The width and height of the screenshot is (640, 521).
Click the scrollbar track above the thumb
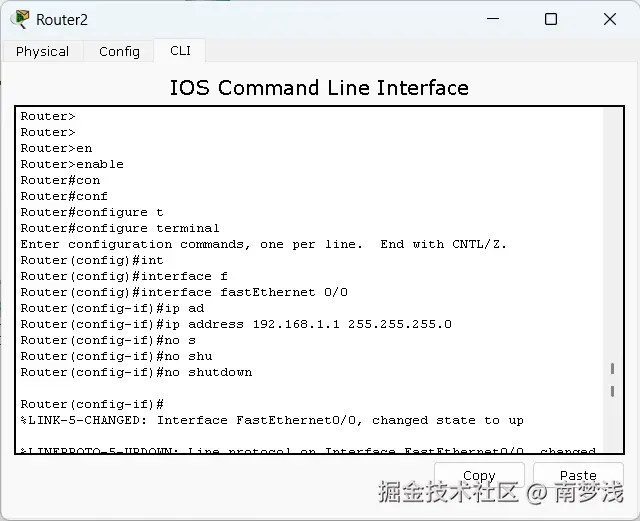tap(612, 233)
